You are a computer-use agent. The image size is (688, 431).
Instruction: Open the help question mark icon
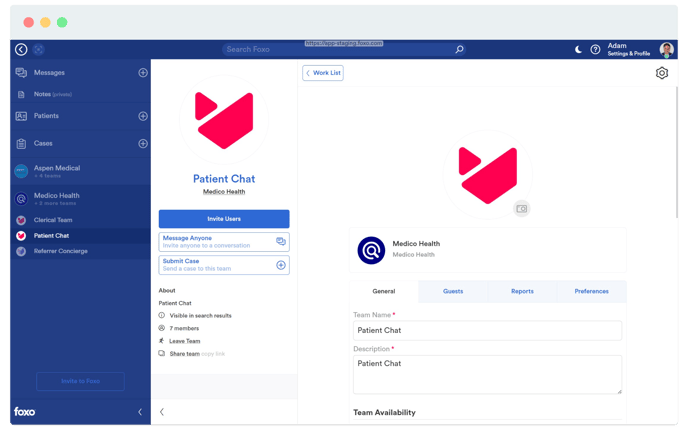point(595,49)
